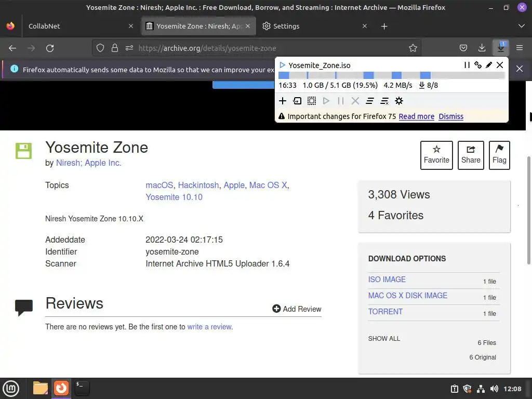Click the select-all dotted square icon
Screen dimensions: 532x399
pos(312,101)
